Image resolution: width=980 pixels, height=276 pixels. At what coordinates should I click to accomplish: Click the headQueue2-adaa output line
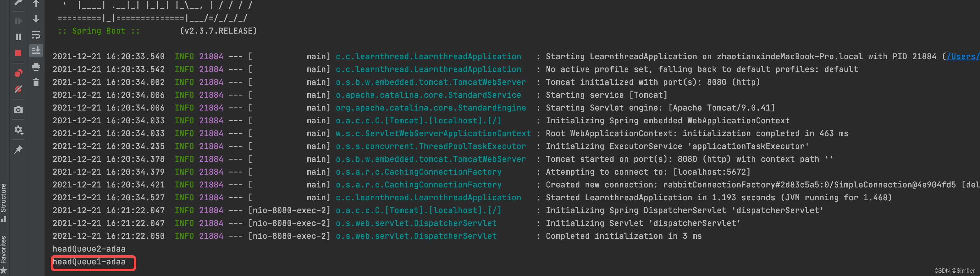(89, 249)
